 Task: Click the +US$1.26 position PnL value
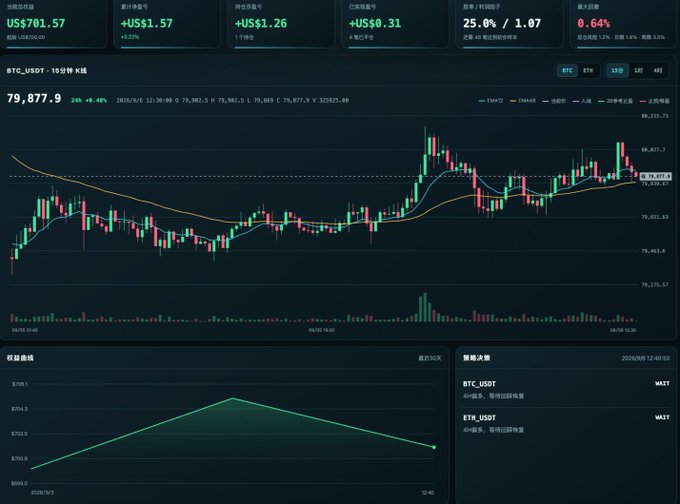261,23
